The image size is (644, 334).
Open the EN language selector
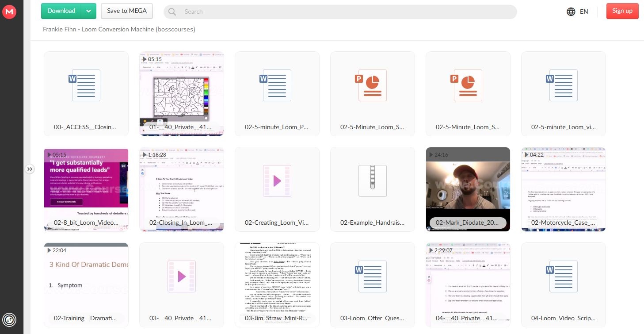point(584,12)
